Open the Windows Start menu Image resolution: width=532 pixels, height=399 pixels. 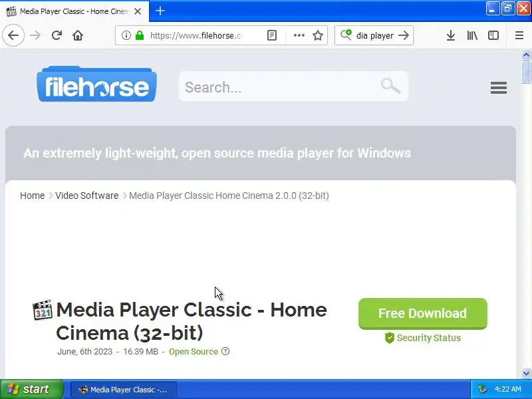pos(31,389)
